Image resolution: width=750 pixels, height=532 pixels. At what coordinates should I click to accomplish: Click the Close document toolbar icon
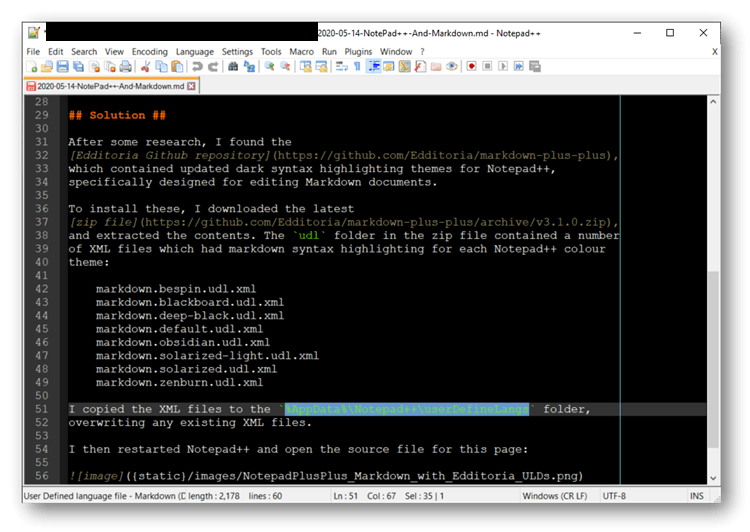[x=94, y=66]
